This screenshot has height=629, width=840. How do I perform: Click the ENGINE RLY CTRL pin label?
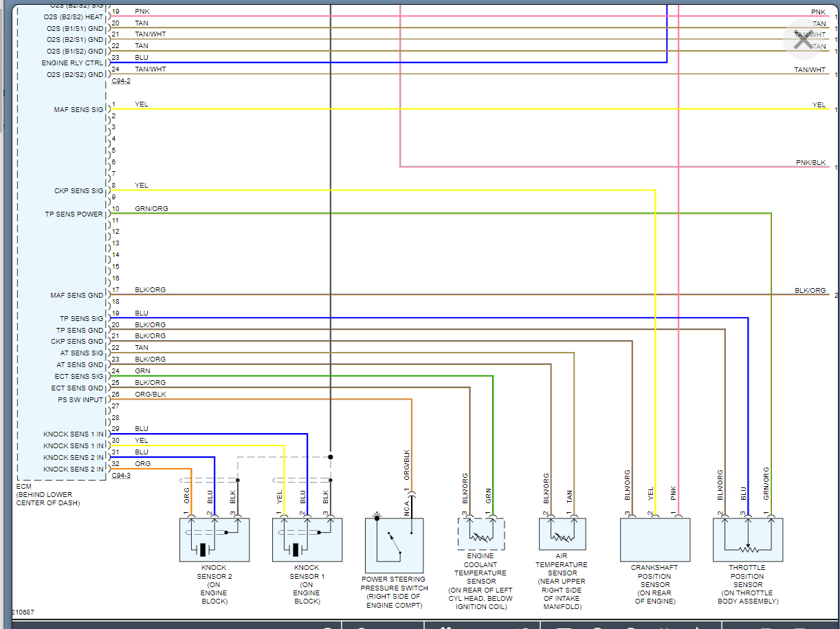[x=73, y=63]
